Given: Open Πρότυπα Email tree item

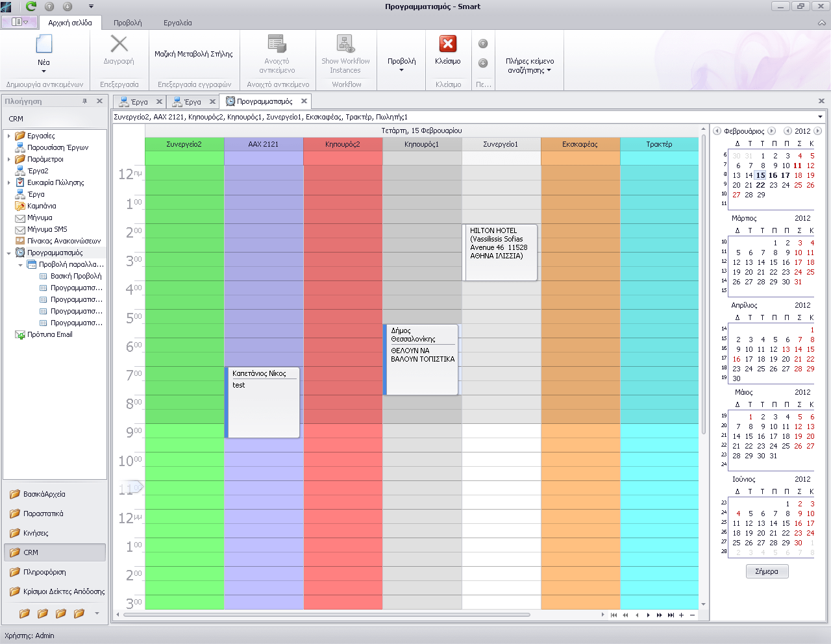Looking at the screenshot, I should click(49, 334).
